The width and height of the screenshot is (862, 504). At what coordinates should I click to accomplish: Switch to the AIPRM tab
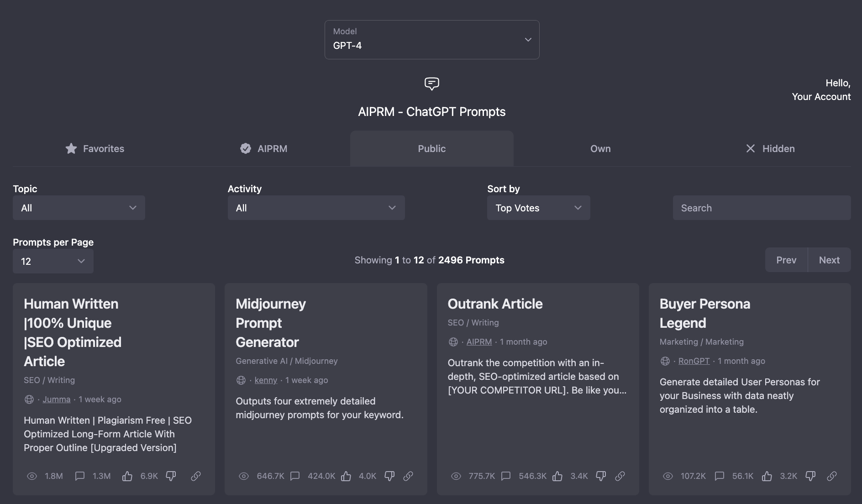[263, 148]
